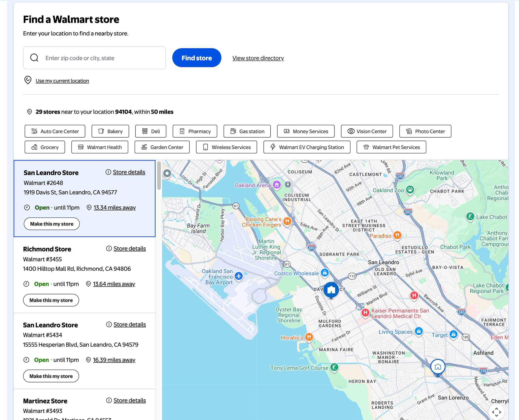Viewport: 519px width, 420px height.
Task: Click Make this my store for Richmond Store
Action: click(51, 300)
